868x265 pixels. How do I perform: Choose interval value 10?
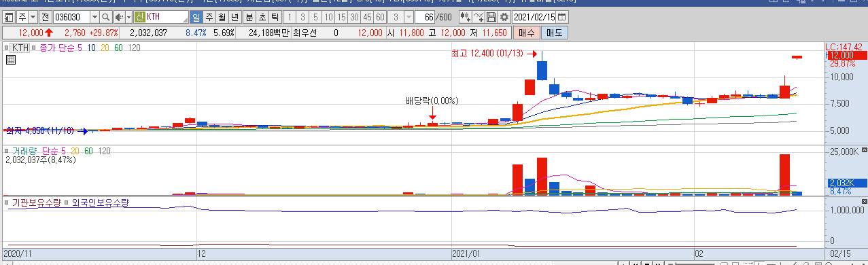pos(328,17)
